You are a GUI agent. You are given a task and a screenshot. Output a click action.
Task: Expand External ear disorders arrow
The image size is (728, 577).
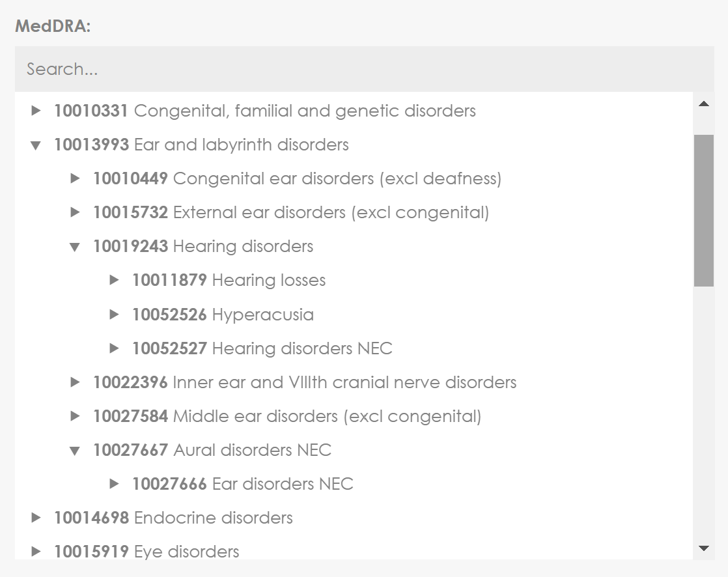[x=75, y=212]
